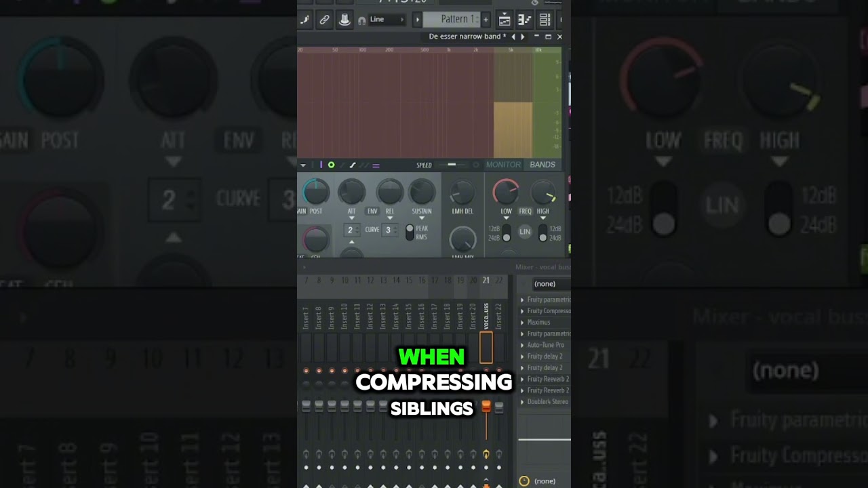This screenshot has height=488, width=868.
Task: Open Doubler4 Stereo effect slot
Action: (545, 402)
